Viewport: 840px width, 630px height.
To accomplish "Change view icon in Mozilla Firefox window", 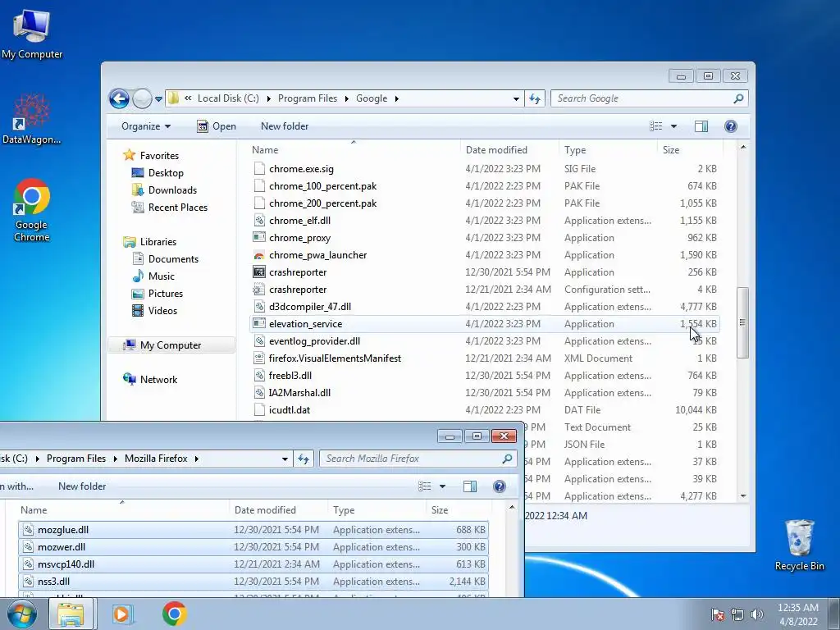I will click(x=425, y=486).
